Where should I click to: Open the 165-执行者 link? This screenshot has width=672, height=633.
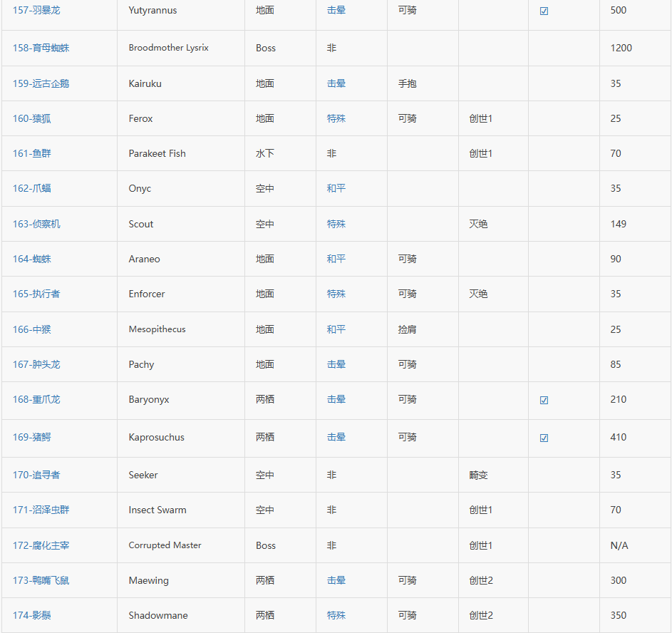click(36, 294)
